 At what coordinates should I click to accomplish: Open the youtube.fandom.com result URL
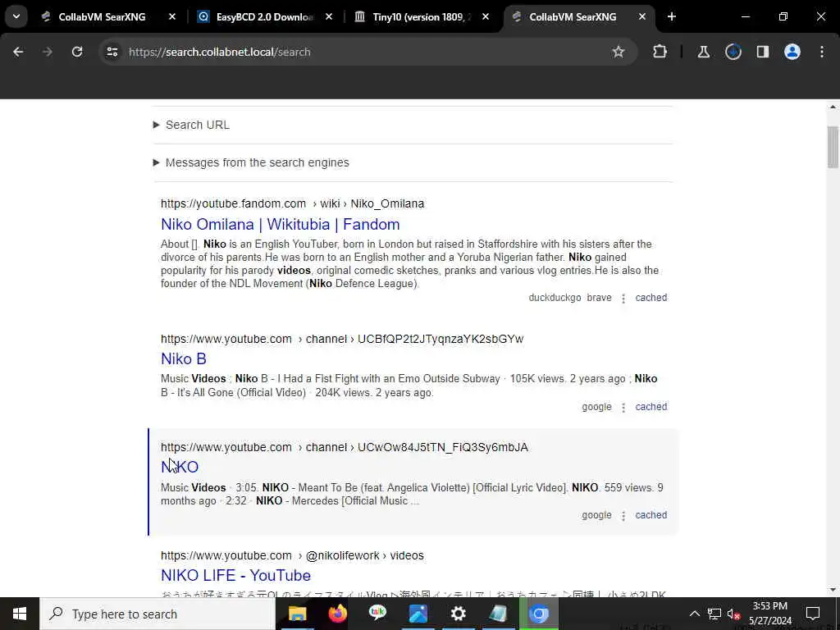tap(293, 203)
